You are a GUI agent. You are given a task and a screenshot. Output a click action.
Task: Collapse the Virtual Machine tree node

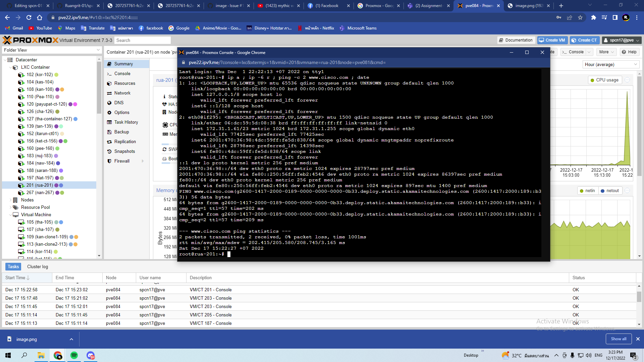(x=10, y=215)
